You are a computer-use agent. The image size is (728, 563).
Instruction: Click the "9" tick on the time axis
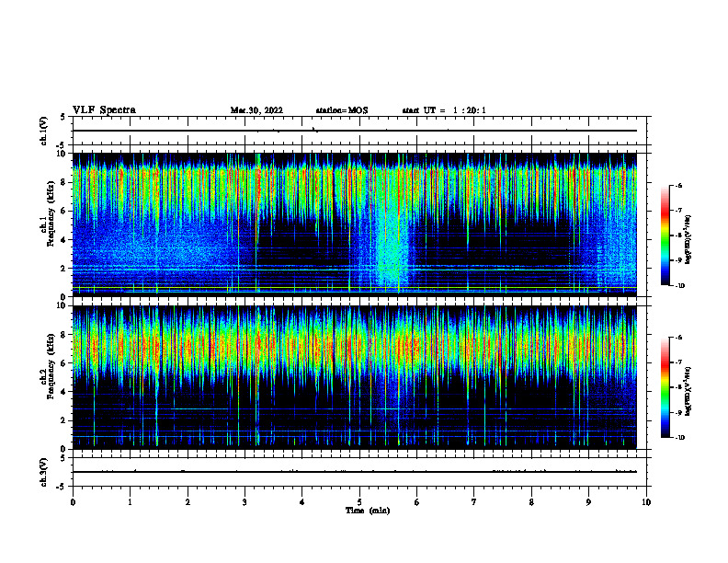588,502
